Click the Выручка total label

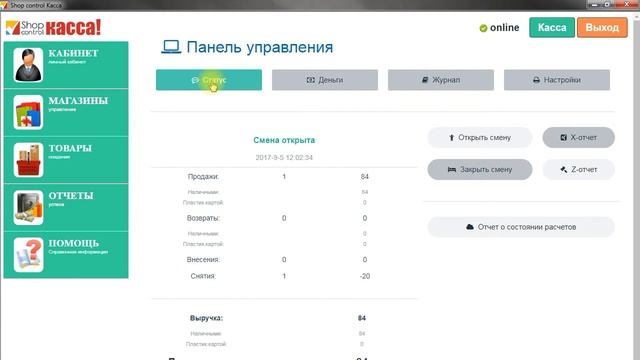tap(206, 318)
